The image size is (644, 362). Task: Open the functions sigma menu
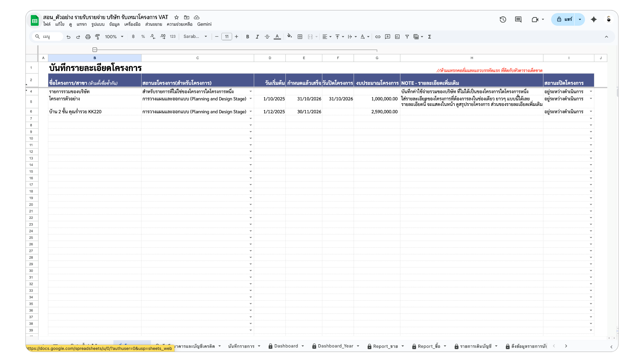click(x=429, y=37)
